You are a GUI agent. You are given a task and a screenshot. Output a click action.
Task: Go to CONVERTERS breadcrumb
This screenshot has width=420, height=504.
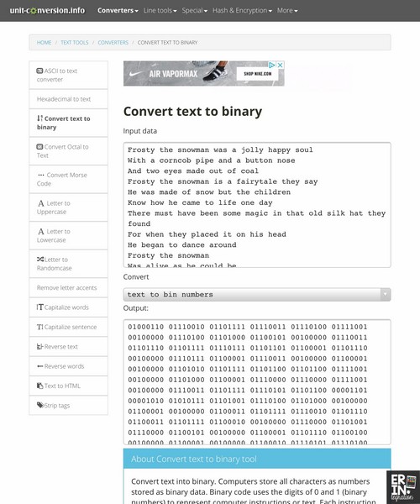113,43
